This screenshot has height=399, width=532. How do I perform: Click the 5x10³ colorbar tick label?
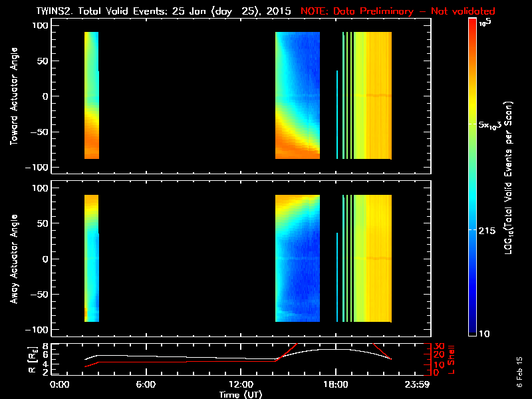pyautogui.click(x=495, y=125)
